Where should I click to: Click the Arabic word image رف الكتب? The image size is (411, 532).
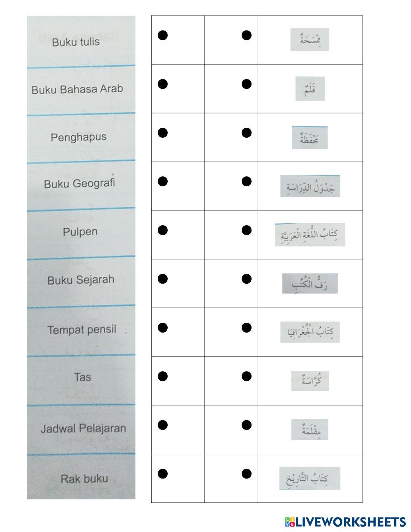pos(310,284)
